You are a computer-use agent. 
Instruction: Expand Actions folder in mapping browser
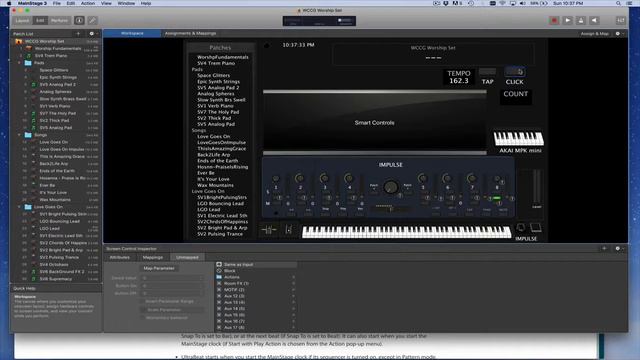(x=293, y=277)
